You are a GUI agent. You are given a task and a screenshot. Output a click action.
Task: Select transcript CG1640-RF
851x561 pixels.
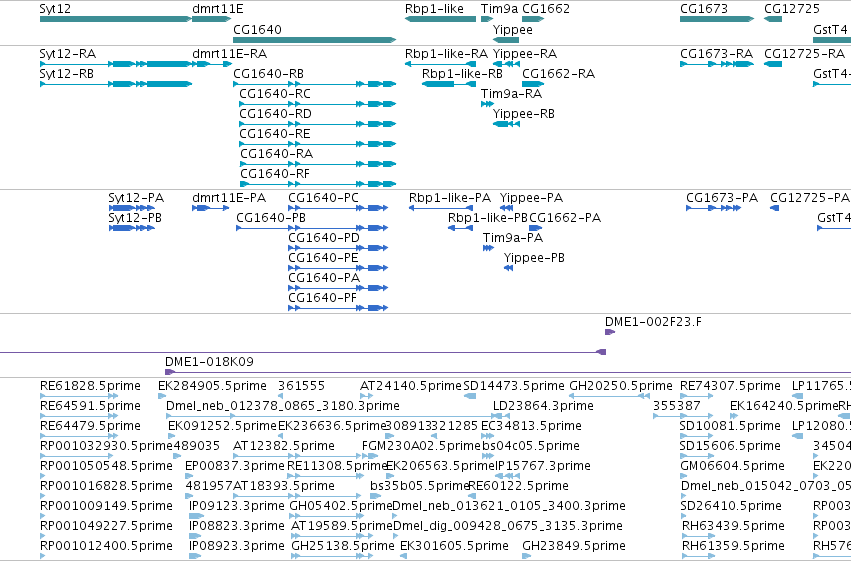pos(319,184)
